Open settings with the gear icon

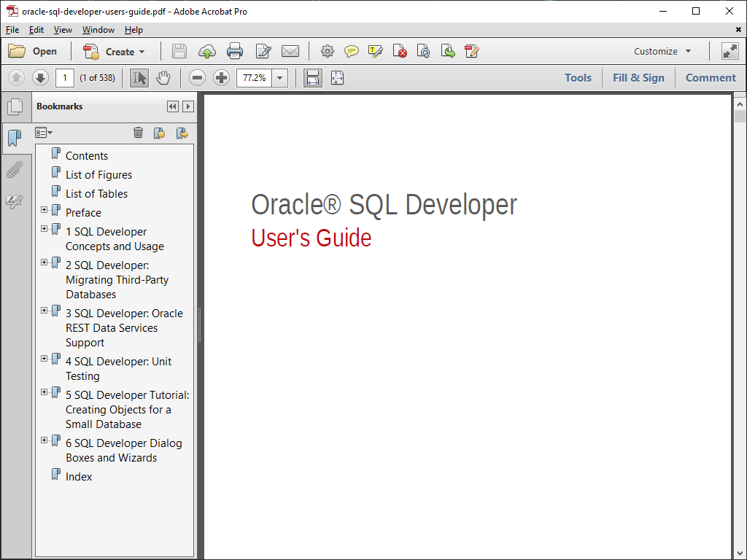pyautogui.click(x=328, y=51)
